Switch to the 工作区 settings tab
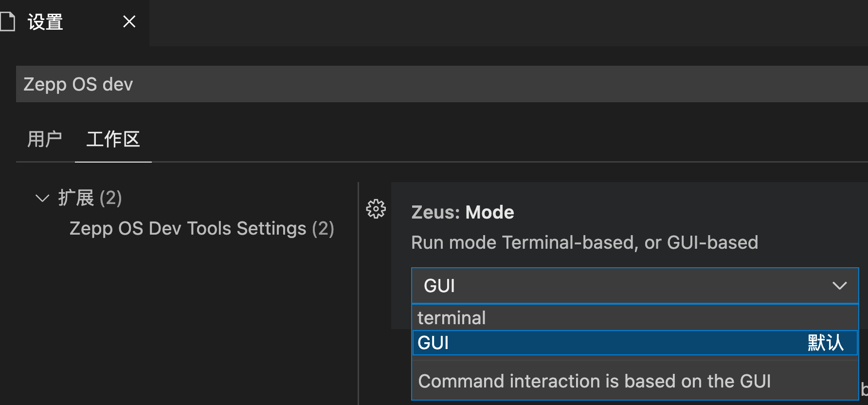Image resolution: width=868 pixels, height=405 pixels. click(113, 140)
